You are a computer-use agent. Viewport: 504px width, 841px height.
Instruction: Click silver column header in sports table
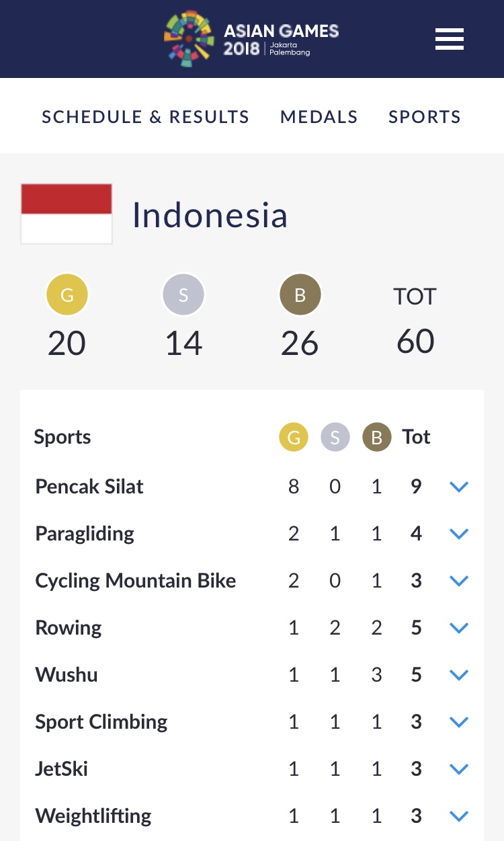point(335,438)
